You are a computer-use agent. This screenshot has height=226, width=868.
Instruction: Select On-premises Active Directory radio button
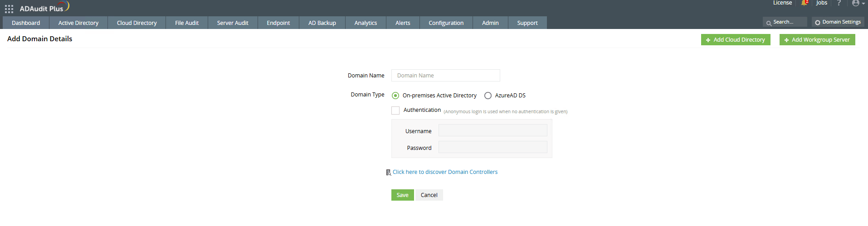click(x=395, y=96)
